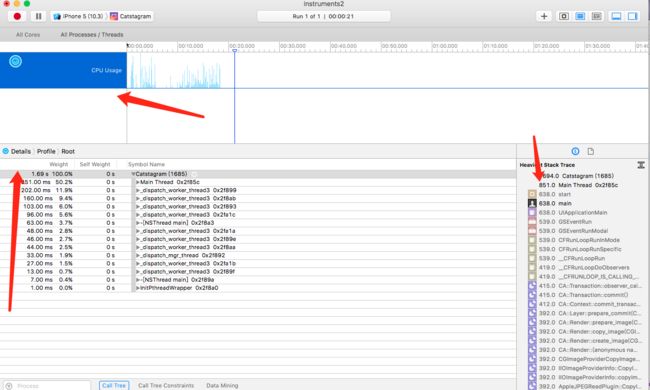
Task: Select the third strategy view icon
Action: click(x=596, y=16)
